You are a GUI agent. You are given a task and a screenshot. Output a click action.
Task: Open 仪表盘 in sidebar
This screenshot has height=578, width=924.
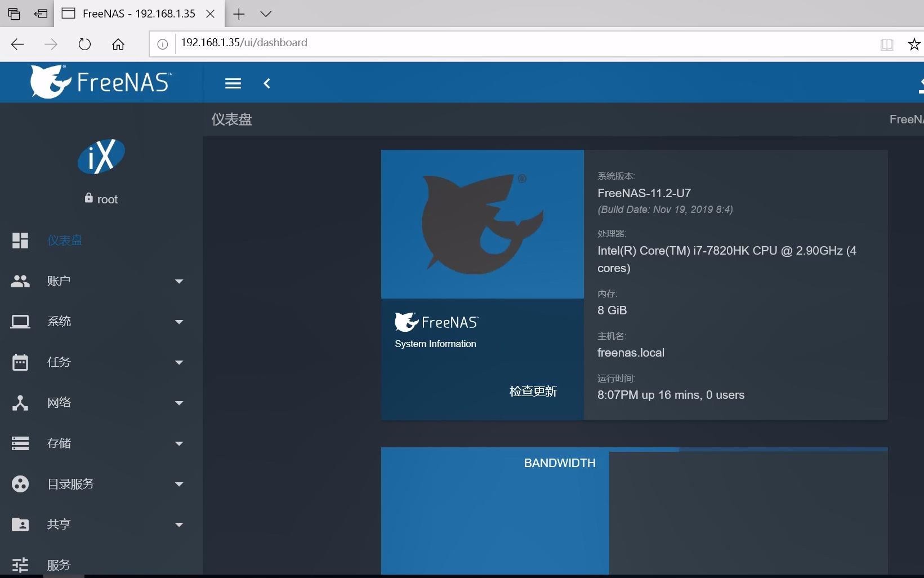(65, 241)
